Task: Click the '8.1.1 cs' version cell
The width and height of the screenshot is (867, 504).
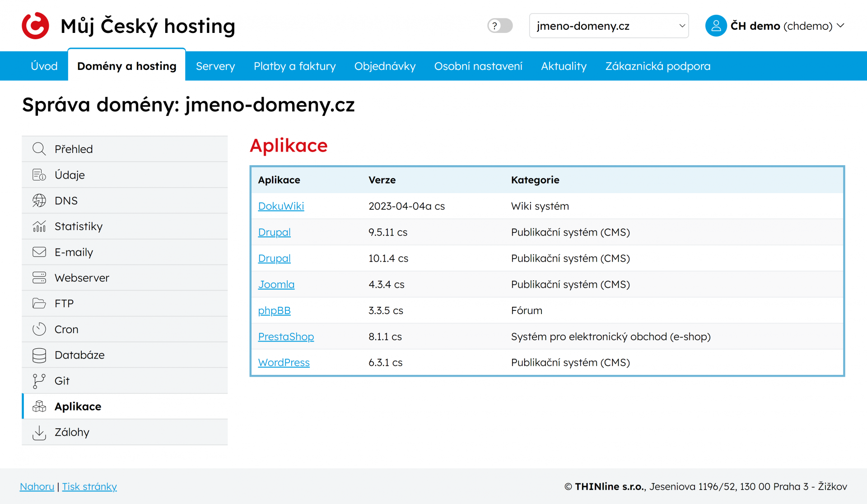Action: click(x=385, y=337)
